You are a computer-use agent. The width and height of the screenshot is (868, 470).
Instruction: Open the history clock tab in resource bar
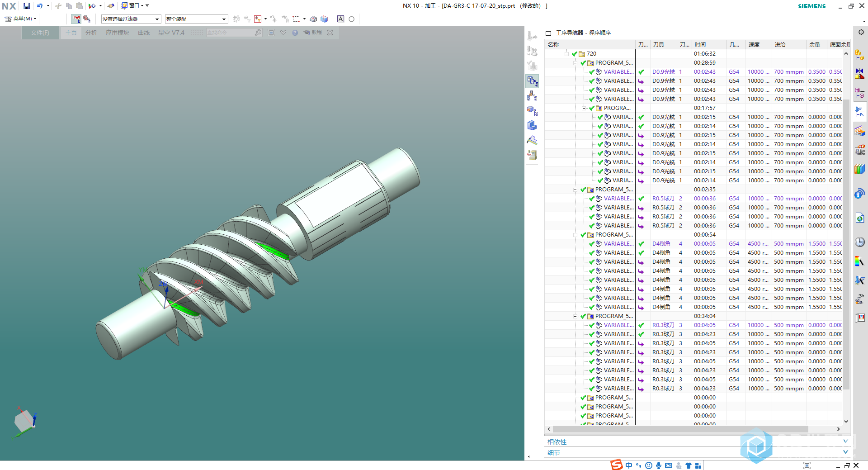860,242
